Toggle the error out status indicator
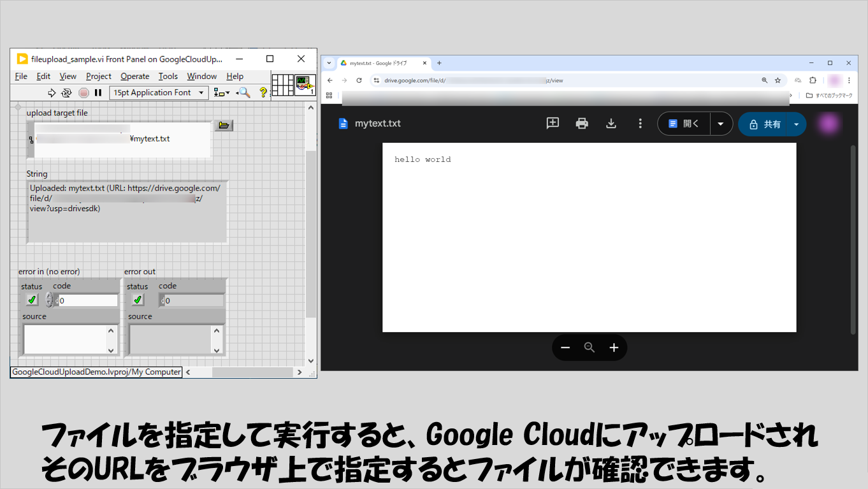The height and width of the screenshot is (489, 868). tap(138, 300)
